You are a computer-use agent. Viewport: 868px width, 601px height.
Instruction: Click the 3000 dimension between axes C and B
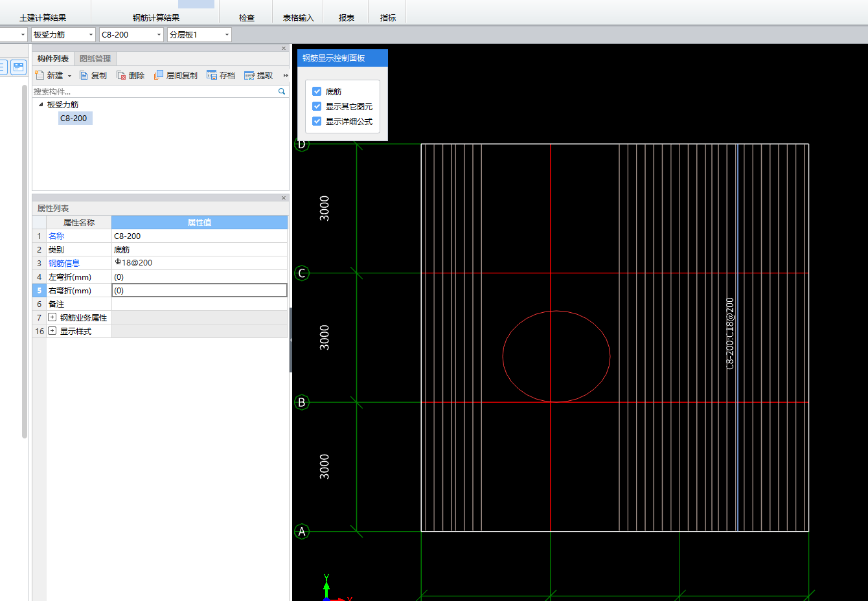click(x=325, y=337)
